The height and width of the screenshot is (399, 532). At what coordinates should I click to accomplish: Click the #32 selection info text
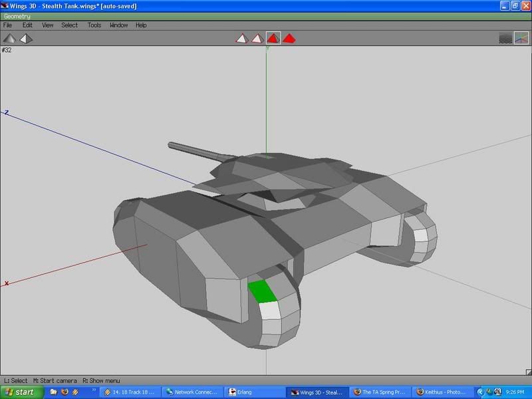(x=7, y=50)
